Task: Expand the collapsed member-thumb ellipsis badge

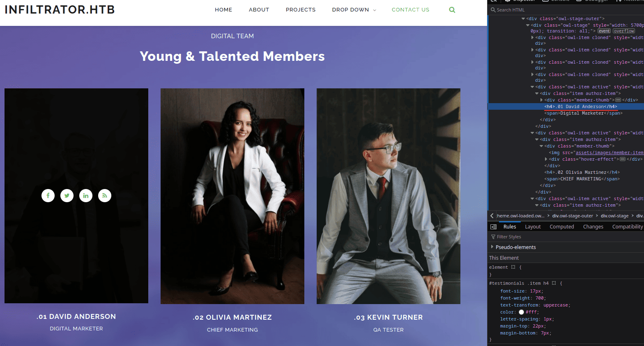Action: pyautogui.click(x=618, y=100)
